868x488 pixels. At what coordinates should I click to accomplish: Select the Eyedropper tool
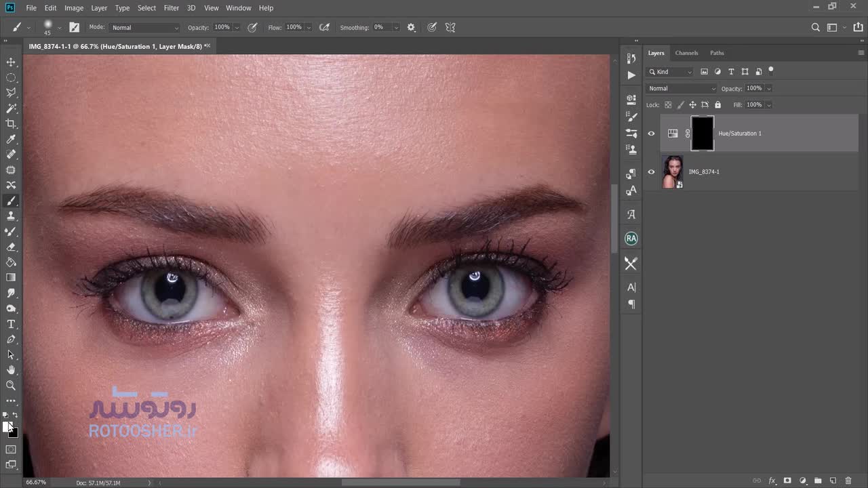click(11, 139)
